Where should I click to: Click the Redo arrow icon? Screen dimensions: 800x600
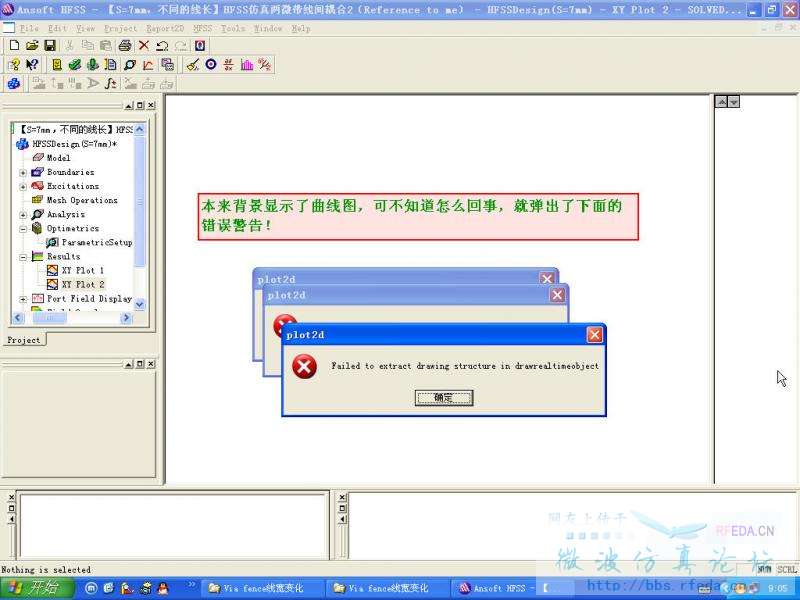(x=181, y=45)
